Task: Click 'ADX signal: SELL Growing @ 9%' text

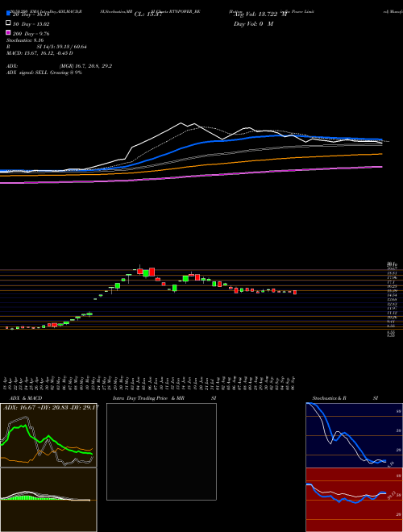Action: click(x=44, y=73)
